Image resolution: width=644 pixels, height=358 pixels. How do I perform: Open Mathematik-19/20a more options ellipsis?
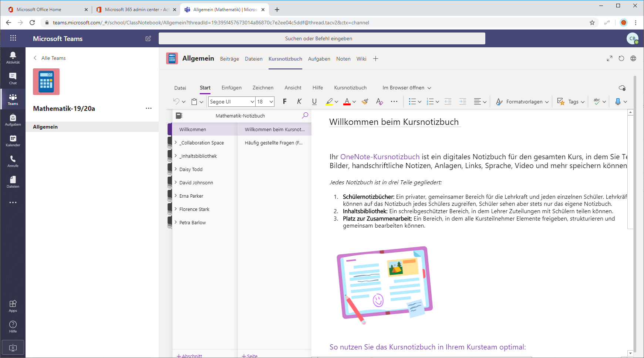pyautogui.click(x=149, y=108)
